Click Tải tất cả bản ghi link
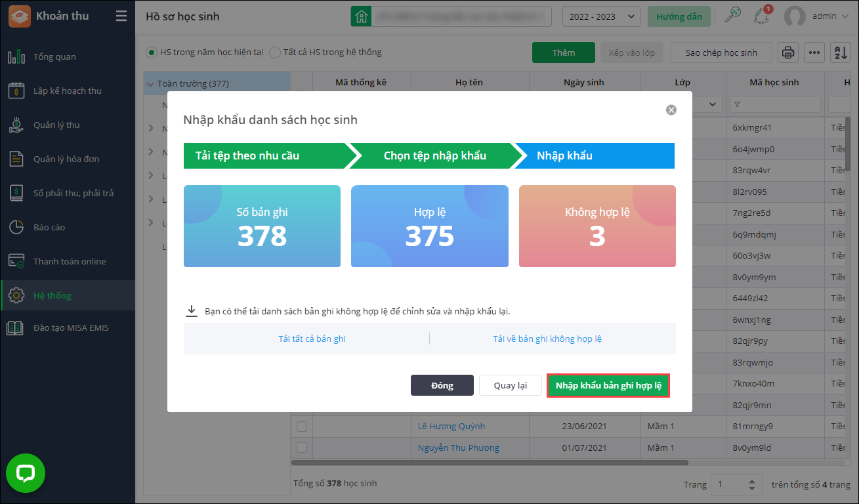Screen dimensions: 859x504 312,339
